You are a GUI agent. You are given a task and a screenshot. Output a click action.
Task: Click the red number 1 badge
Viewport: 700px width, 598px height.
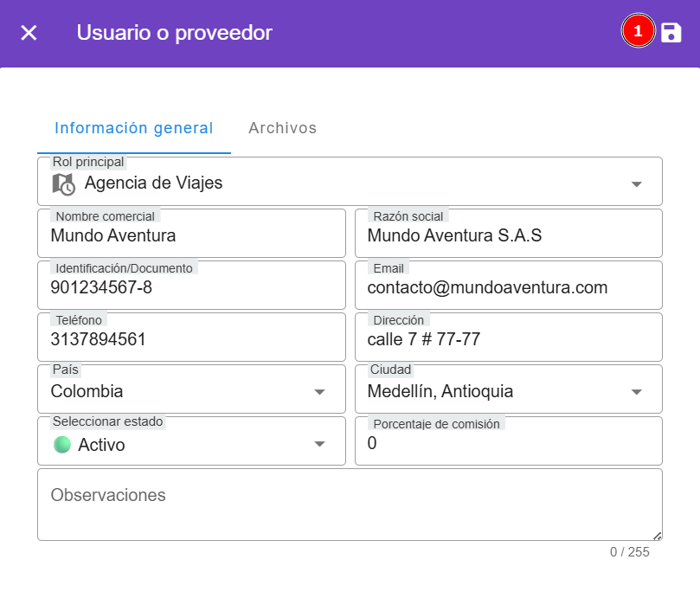(x=639, y=32)
